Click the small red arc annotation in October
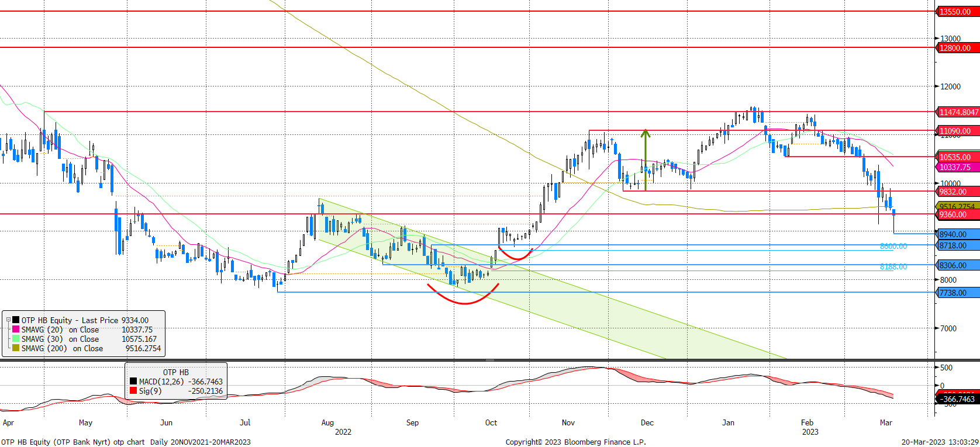Image resolution: width=980 pixels, height=447 pixels. 515,254
